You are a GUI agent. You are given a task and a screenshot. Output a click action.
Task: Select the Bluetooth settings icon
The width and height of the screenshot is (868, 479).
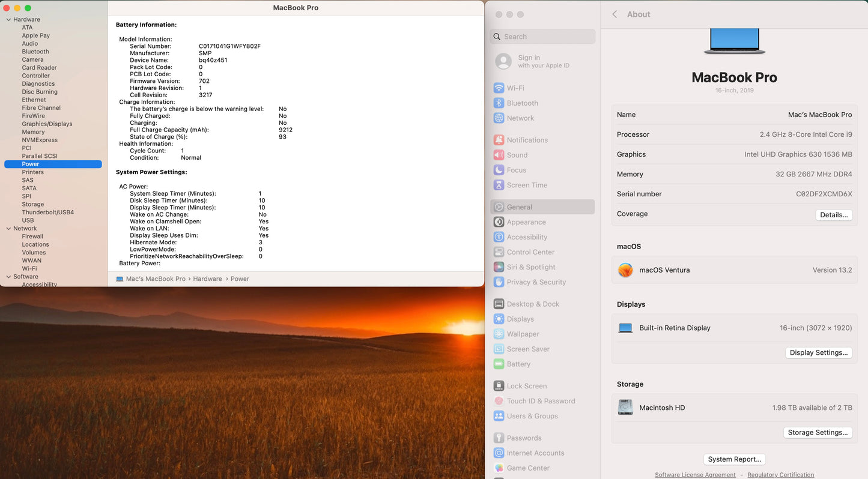499,103
